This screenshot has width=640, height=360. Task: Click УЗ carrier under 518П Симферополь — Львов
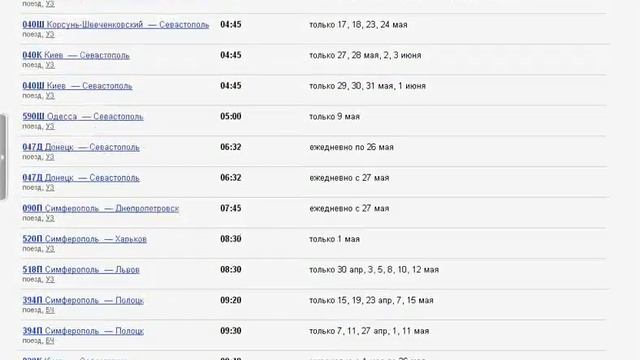tap(50, 280)
